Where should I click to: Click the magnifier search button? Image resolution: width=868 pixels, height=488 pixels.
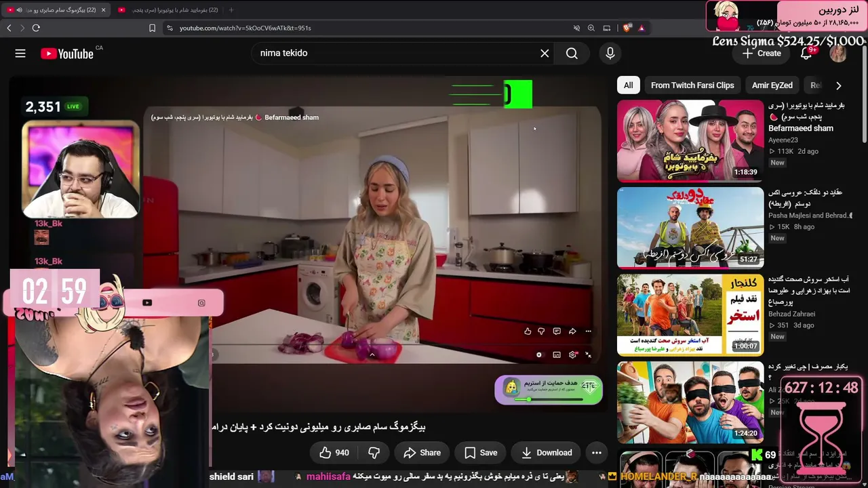tap(572, 54)
